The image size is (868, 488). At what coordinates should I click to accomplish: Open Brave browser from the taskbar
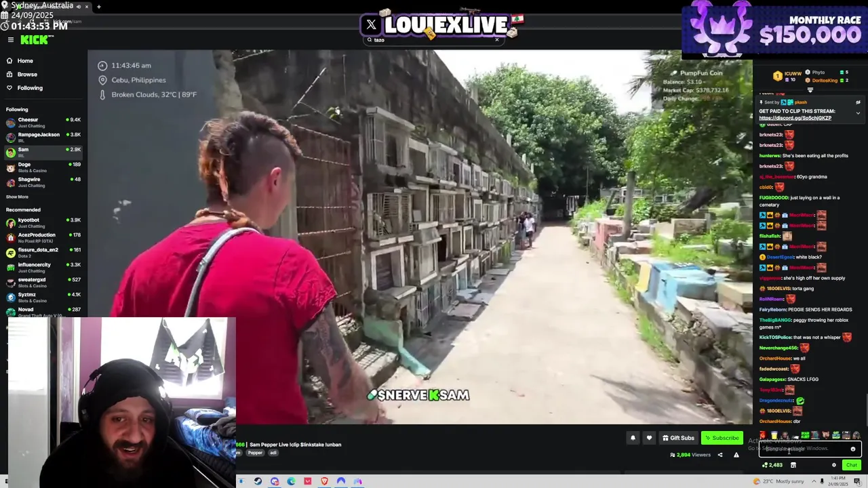coord(324,481)
